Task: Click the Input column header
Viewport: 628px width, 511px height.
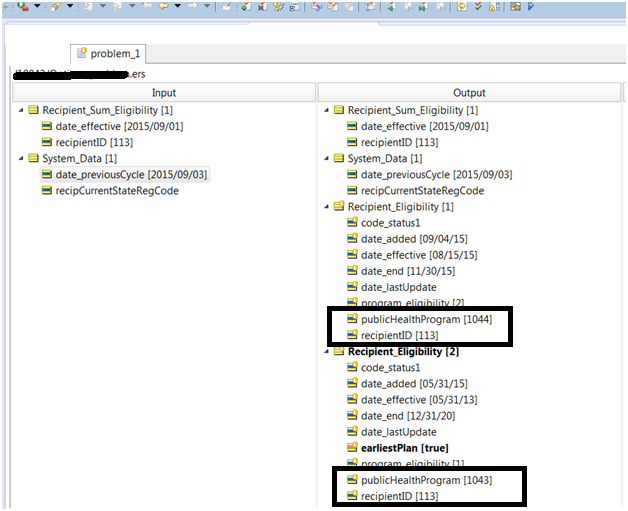Action: tap(164, 93)
